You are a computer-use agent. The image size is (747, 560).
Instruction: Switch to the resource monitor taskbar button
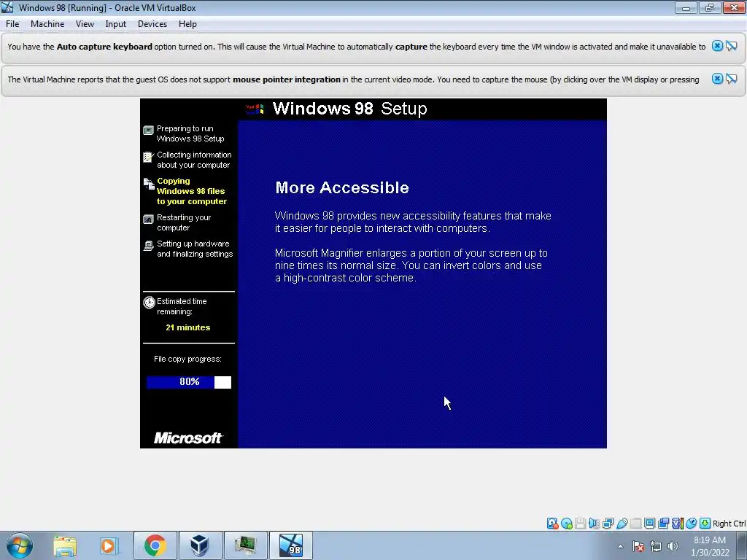click(x=245, y=545)
